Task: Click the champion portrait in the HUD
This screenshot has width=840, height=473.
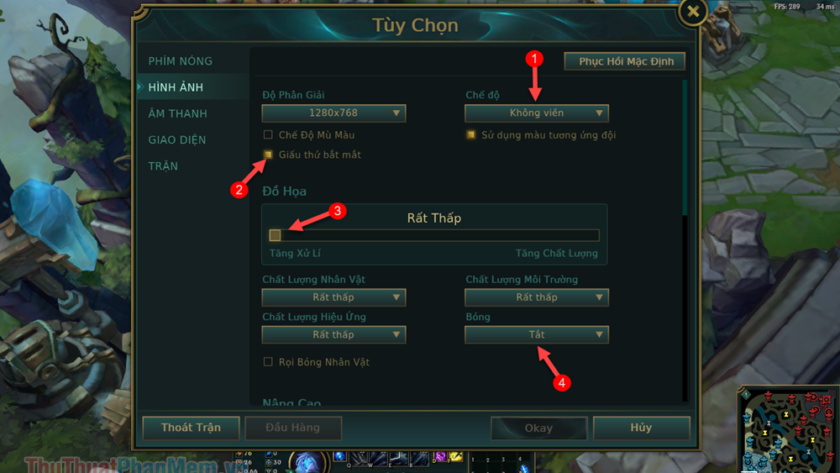Action: click(308, 462)
